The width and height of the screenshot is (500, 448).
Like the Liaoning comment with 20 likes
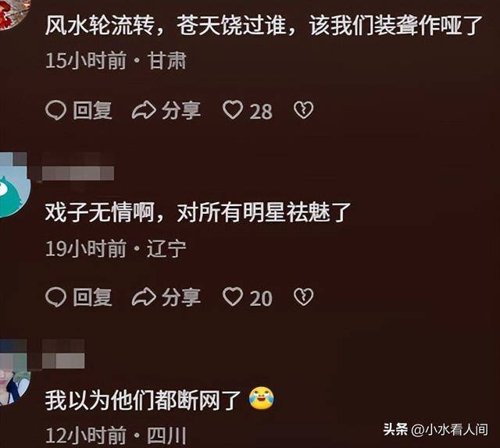(233, 297)
